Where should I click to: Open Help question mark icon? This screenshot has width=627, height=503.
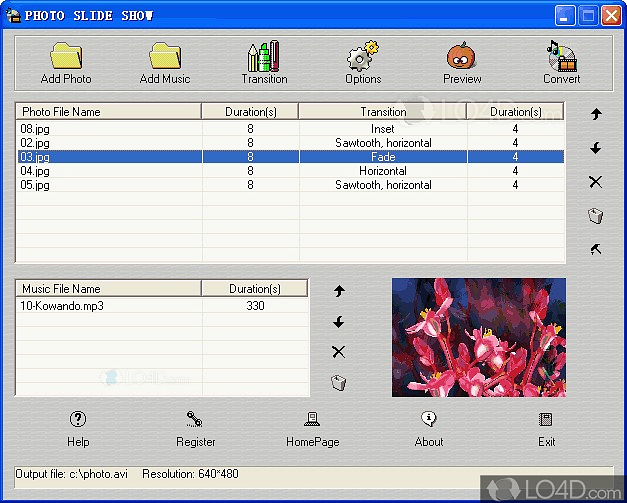pos(78,419)
